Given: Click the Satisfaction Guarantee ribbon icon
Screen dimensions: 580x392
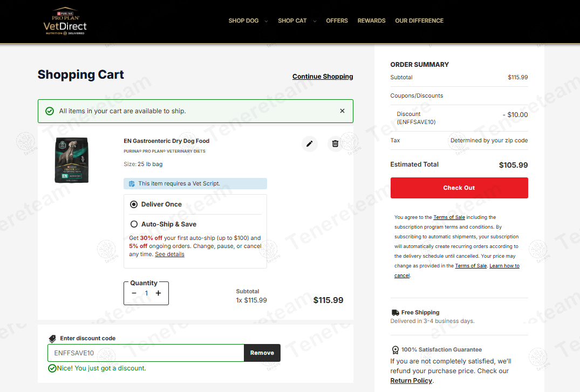Looking at the screenshot, I should click(x=395, y=350).
